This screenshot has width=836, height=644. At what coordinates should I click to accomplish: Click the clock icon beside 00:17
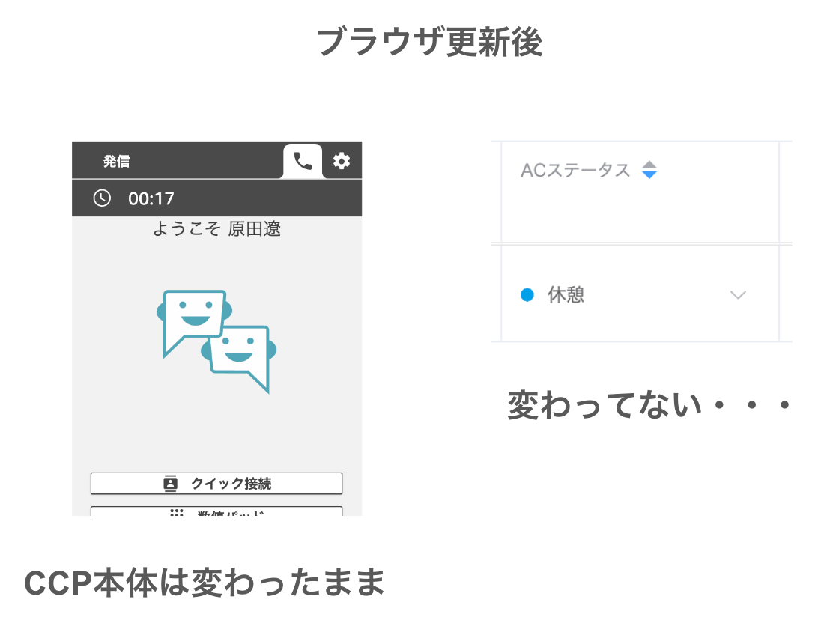click(102, 198)
